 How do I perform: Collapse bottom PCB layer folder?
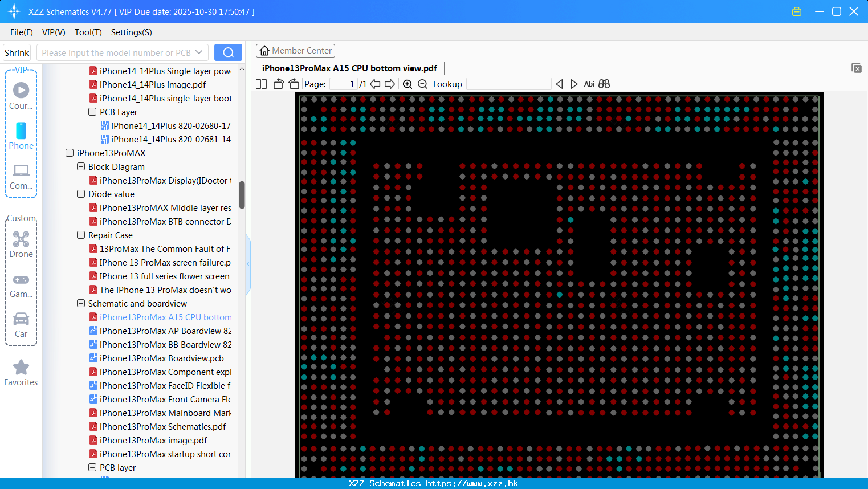click(x=92, y=467)
